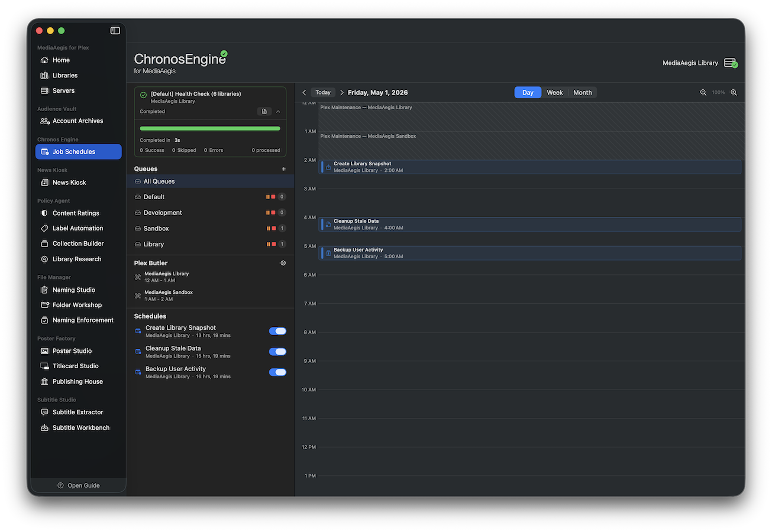The image size is (772, 532).
Task: Toggle Cleanup Stale Data schedule switch
Action: point(277,352)
